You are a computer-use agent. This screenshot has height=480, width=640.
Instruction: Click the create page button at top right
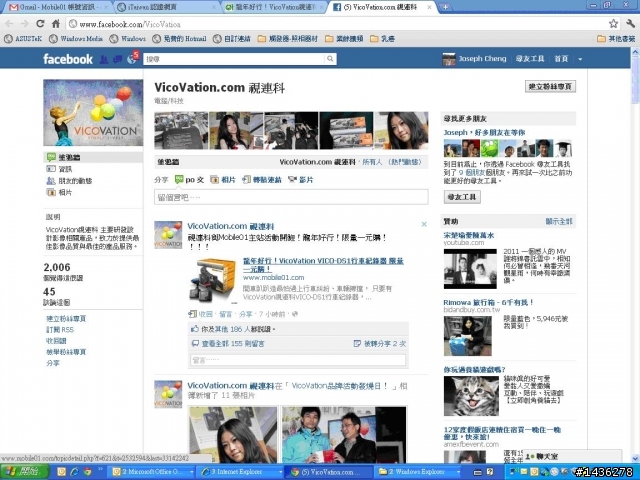(x=550, y=86)
